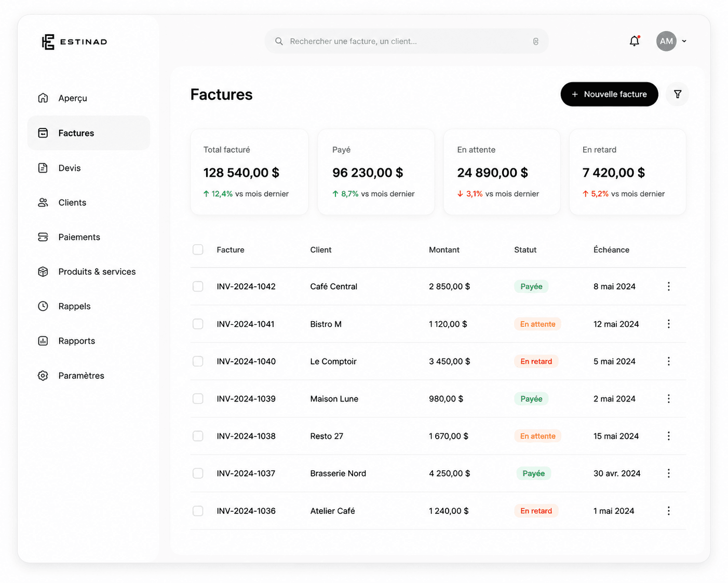Click the search magnifier icon
This screenshot has height=583, width=728.
click(279, 41)
